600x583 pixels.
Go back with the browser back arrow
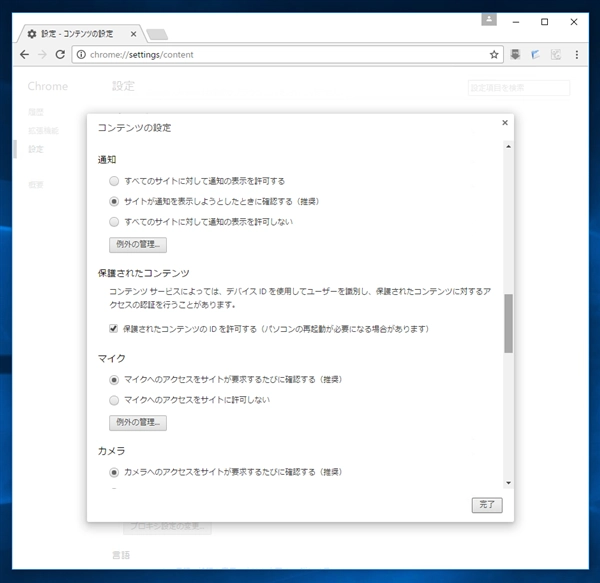click(x=24, y=55)
